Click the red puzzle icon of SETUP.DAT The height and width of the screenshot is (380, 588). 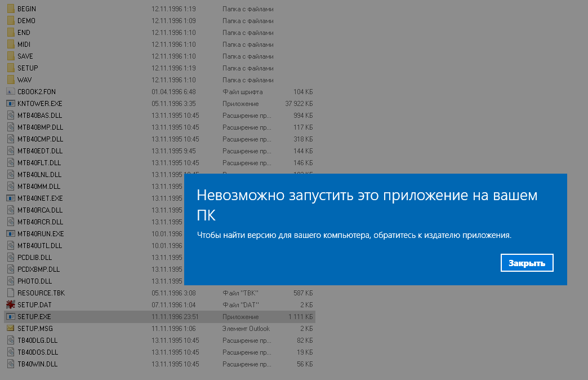tap(10, 304)
